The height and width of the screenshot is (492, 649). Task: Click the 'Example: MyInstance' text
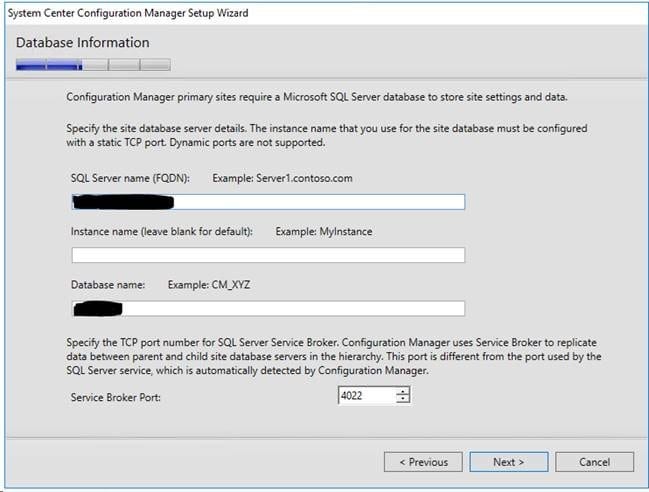(324, 231)
